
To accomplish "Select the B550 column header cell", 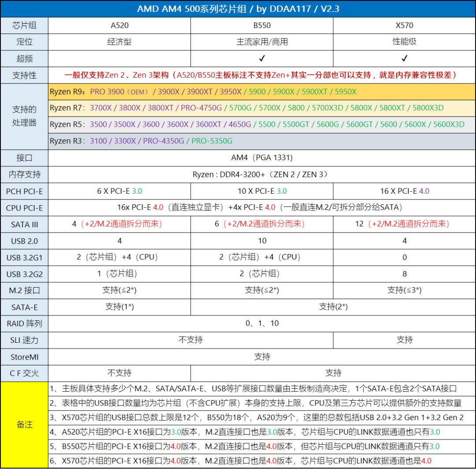I will pos(262,25).
